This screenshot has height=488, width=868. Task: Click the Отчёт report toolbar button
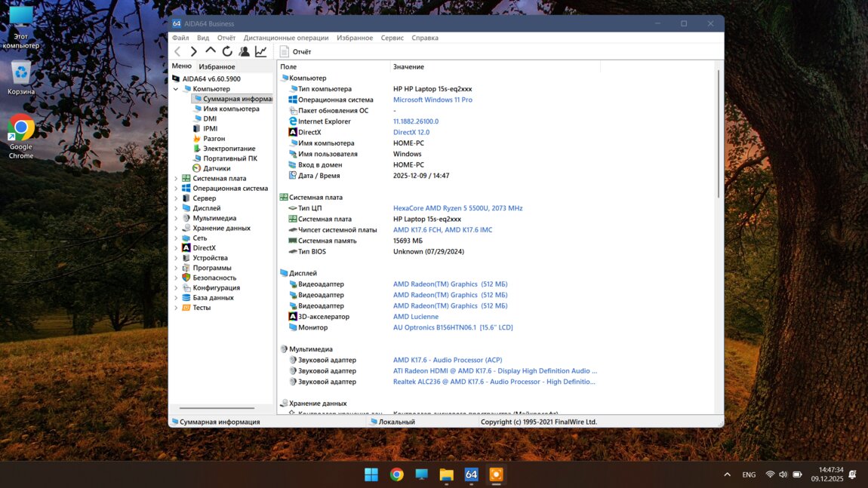pyautogui.click(x=295, y=51)
